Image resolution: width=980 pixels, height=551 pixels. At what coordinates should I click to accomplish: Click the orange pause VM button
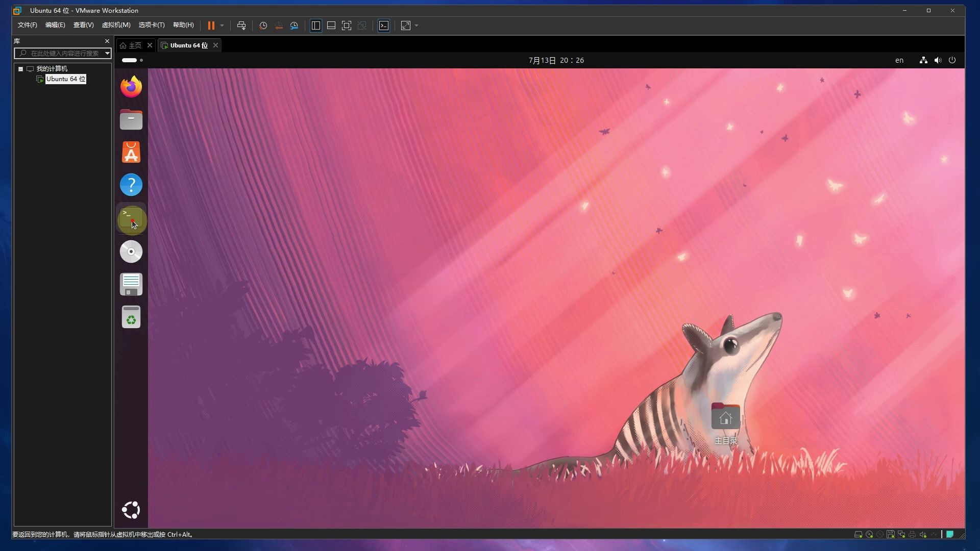coord(211,26)
